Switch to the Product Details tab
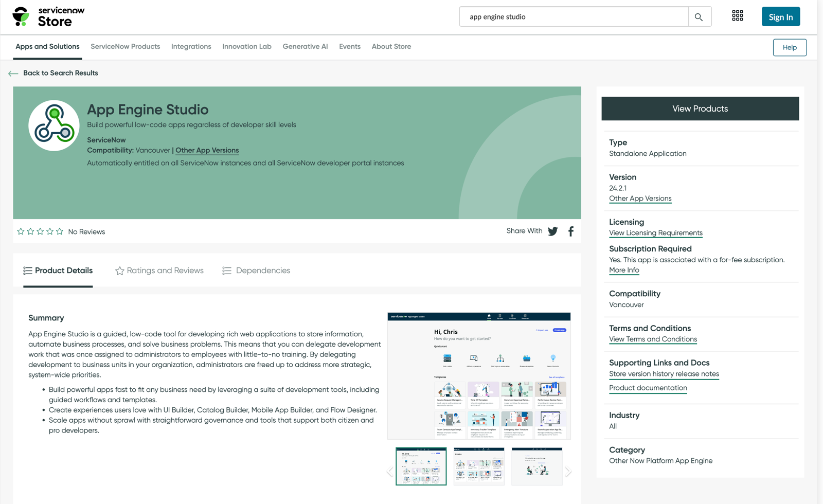Image resolution: width=823 pixels, height=504 pixels. [58, 271]
